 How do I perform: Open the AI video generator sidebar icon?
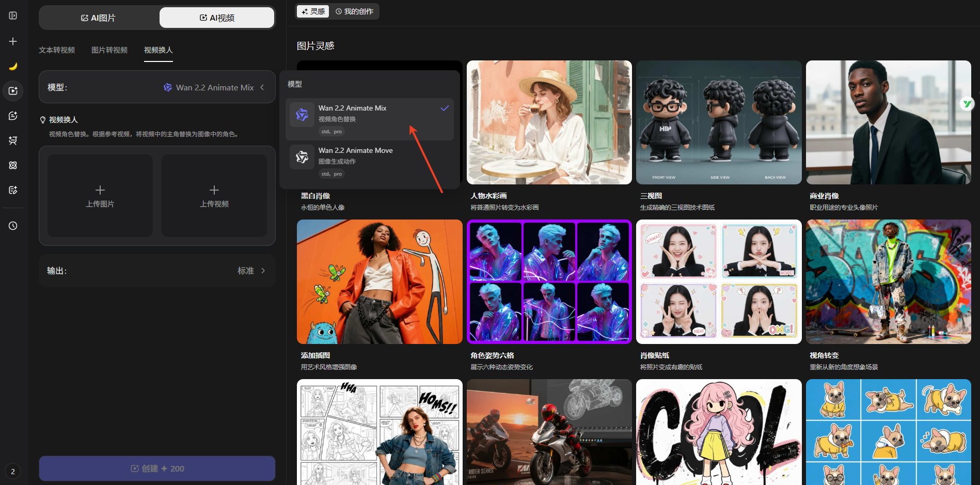(13, 91)
